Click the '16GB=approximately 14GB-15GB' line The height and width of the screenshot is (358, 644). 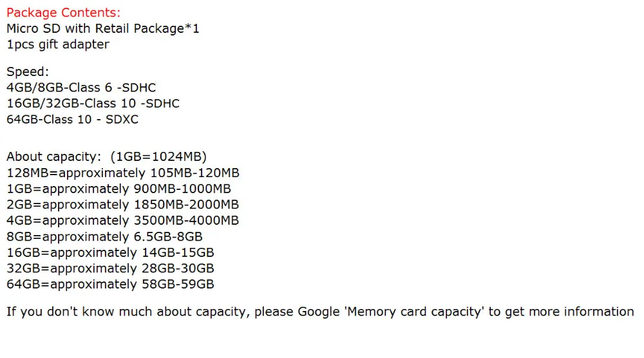[x=110, y=252]
